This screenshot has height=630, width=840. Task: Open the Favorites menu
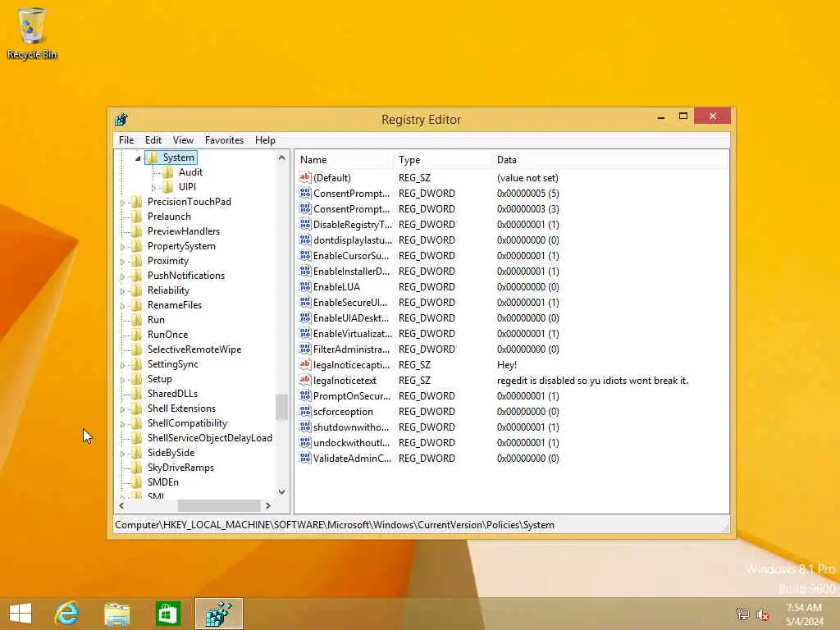224,139
